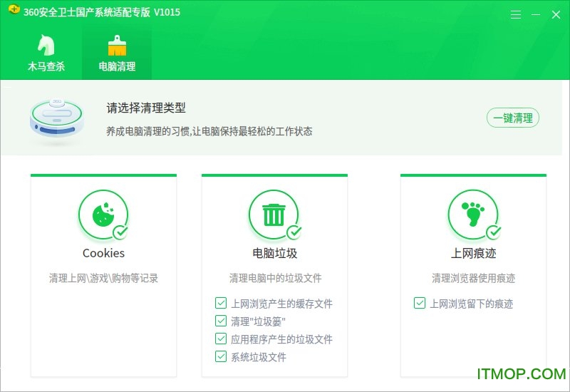This screenshot has height=392, width=570.
Task: Minimize the 360 window
Action: click(x=536, y=14)
